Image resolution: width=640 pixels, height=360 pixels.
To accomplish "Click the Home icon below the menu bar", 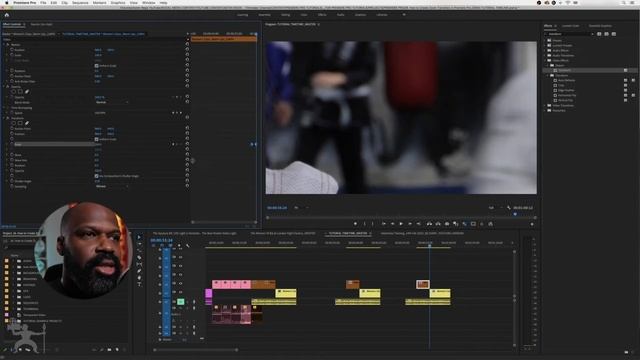I will click(7, 15).
